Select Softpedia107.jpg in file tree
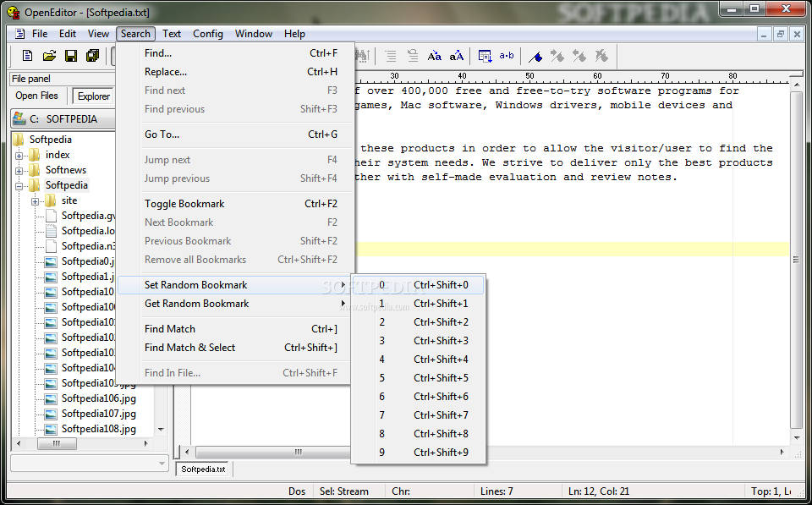This screenshot has width=812, height=505. point(99,414)
